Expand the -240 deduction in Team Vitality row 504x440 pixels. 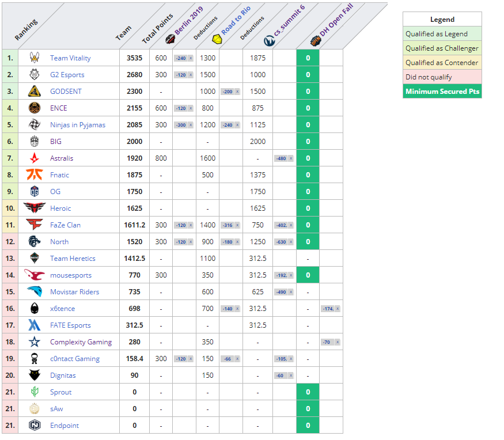(x=184, y=58)
